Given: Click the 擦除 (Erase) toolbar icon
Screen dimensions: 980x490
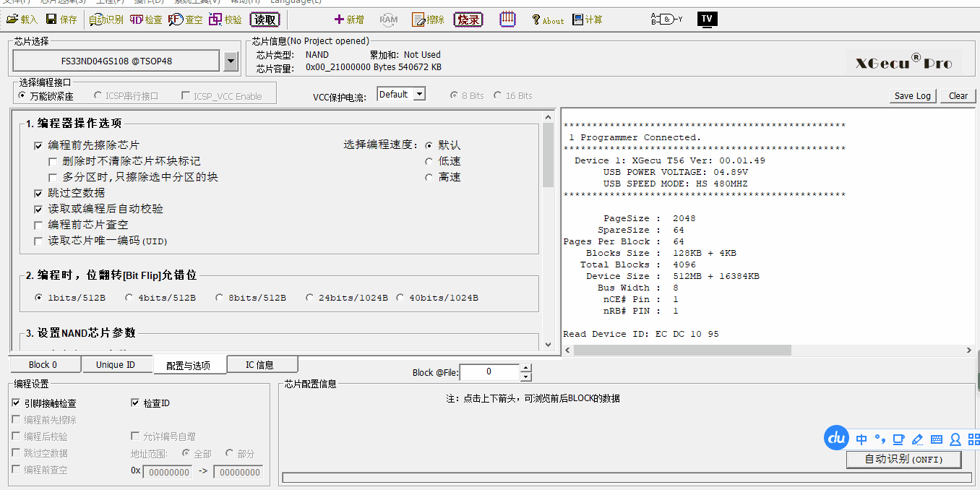Looking at the screenshot, I should pyautogui.click(x=419, y=20).
